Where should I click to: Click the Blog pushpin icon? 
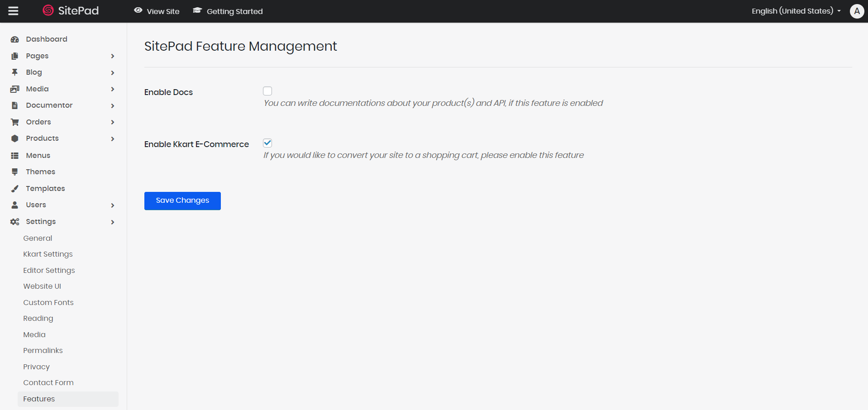(15, 72)
